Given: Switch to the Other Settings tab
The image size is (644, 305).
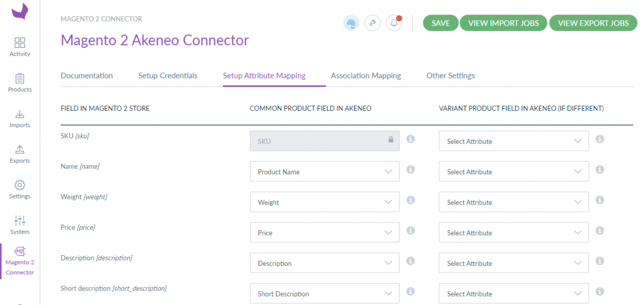Looking at the screenshot, I should pos(450,76).
